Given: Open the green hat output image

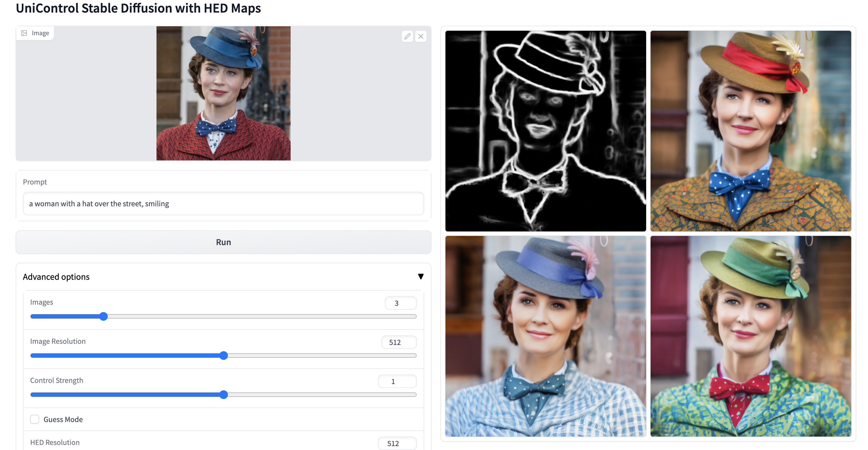Looking at the screenshot, I should click(x=750, y=336).
